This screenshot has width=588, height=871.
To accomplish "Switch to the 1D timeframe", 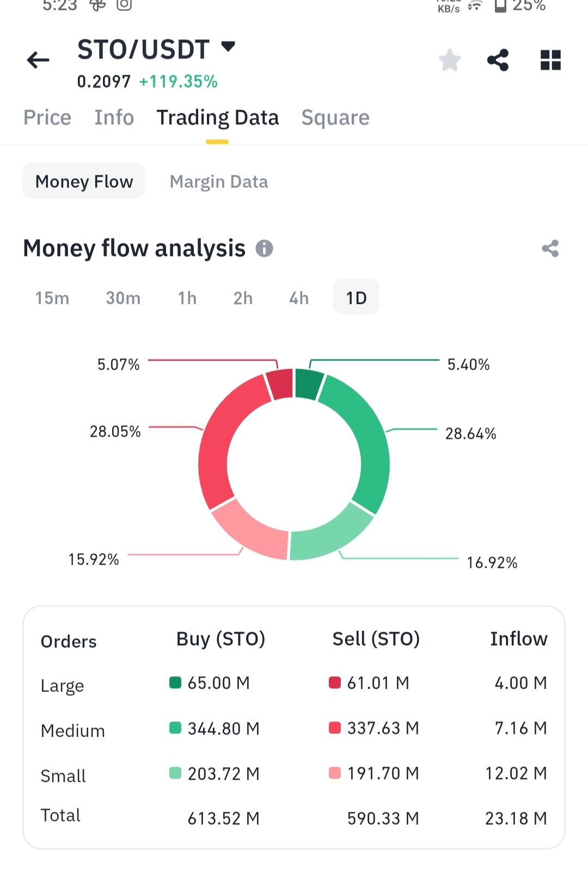I will (356, 298).
